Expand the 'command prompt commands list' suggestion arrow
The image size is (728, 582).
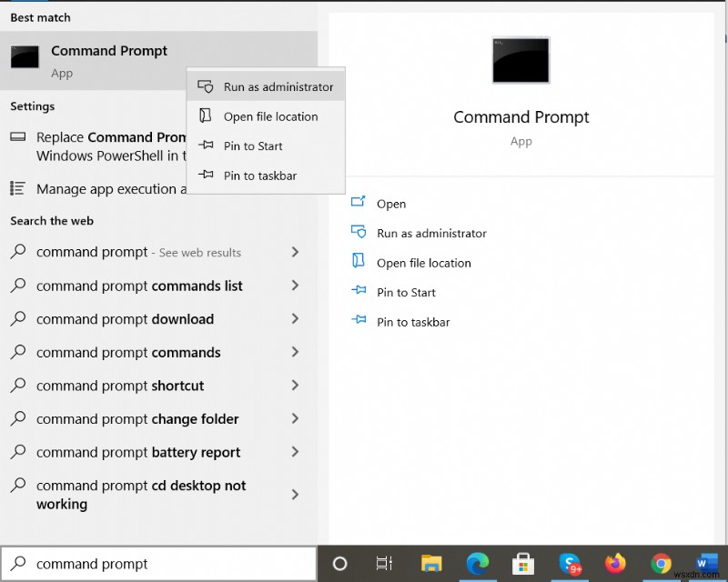coord(295,286)
